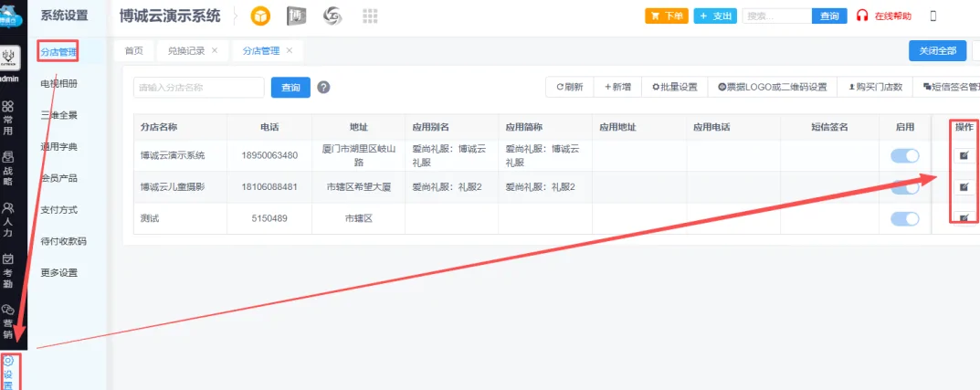Open 营销 marketing in left sidebar
980x390 pixels.
point(8,322)
